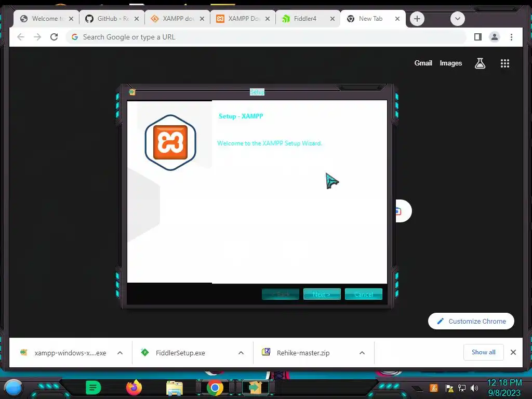This screenshot has height=399, width=532.
Task: Open the Chrome profile menu
Action: [x=495, y=37]
